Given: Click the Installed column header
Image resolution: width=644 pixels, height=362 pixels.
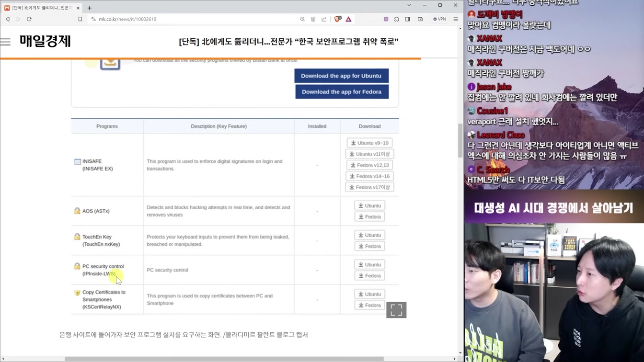Looking at the screenshot, I should pos(317,126).
